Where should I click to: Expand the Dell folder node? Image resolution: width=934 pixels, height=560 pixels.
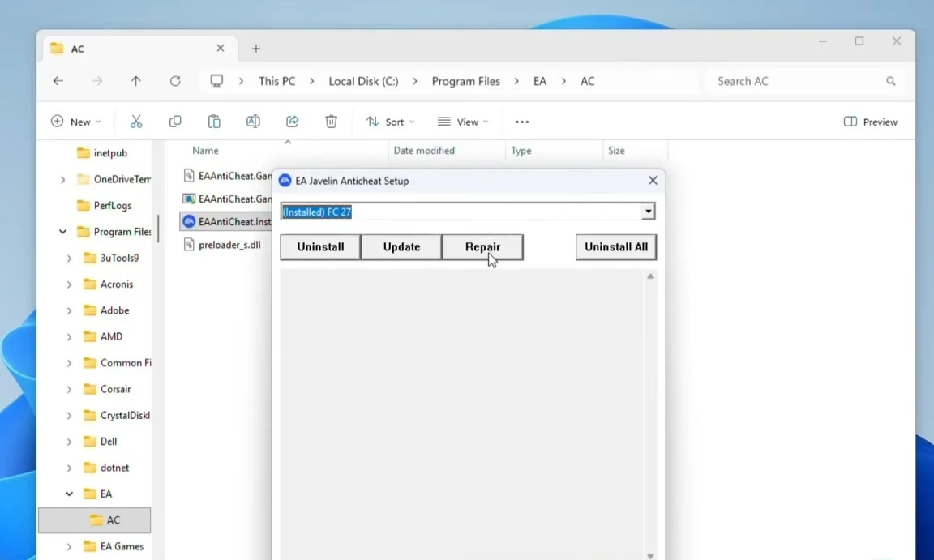(x=69, y=442)
